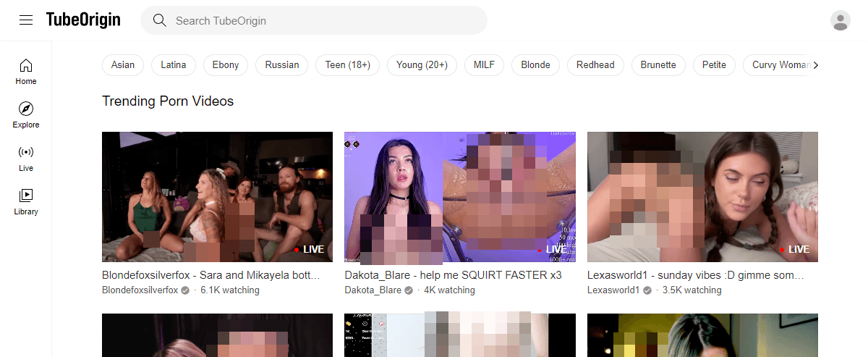Select the Asian category chip
This screenshot has height=357, width=868.
[123, 65]
